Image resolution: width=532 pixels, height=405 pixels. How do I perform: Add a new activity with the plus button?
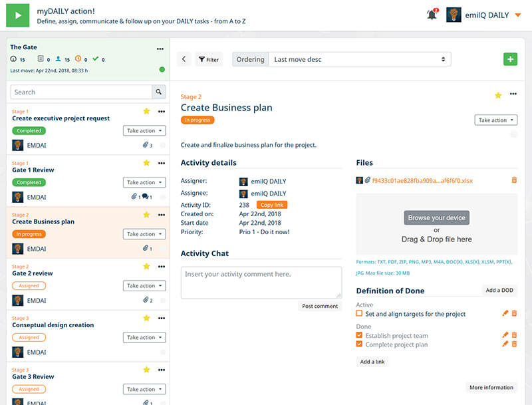point(510,59)
